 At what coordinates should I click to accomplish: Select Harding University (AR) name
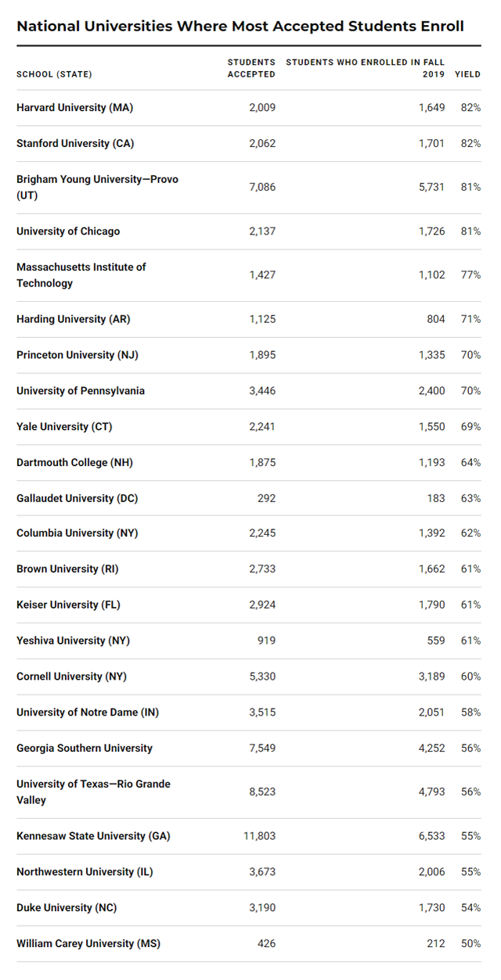74,318
